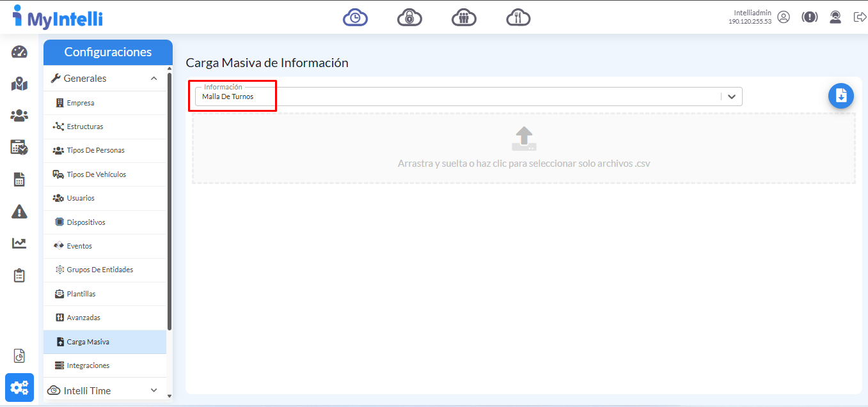Screen dimensions: 868x407
Task: Click the warning triangle alerts icon
Action: point(19,211)
